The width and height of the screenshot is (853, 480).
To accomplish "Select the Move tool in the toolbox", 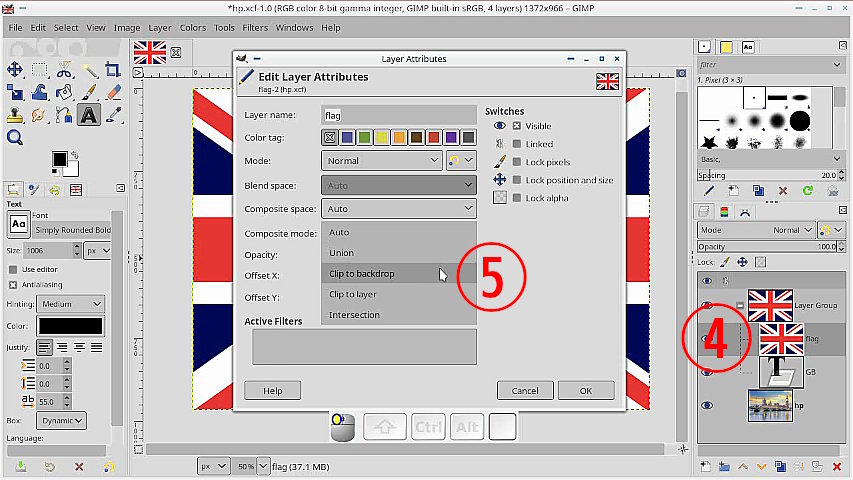I will point(15,70).
